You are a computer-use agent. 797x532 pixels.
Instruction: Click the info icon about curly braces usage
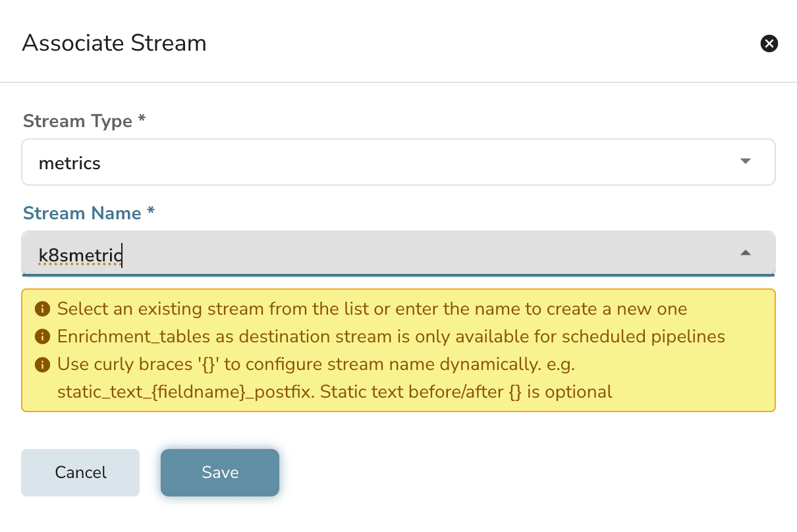42,363
